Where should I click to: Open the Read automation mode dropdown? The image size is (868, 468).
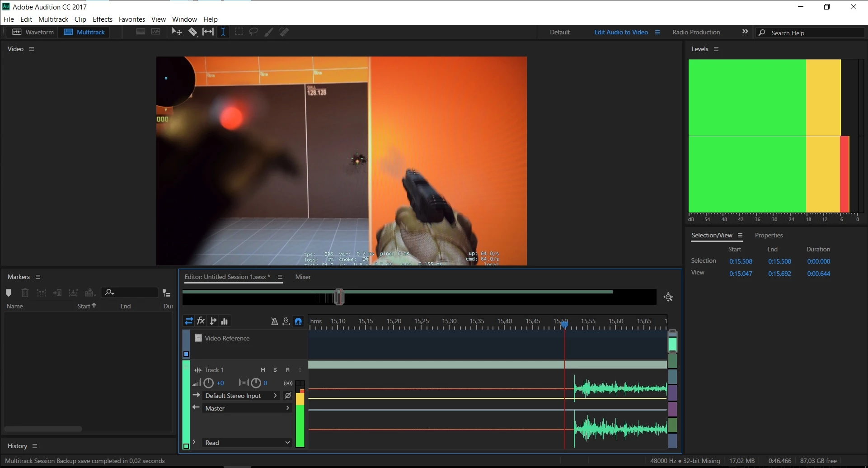point(247,443)
